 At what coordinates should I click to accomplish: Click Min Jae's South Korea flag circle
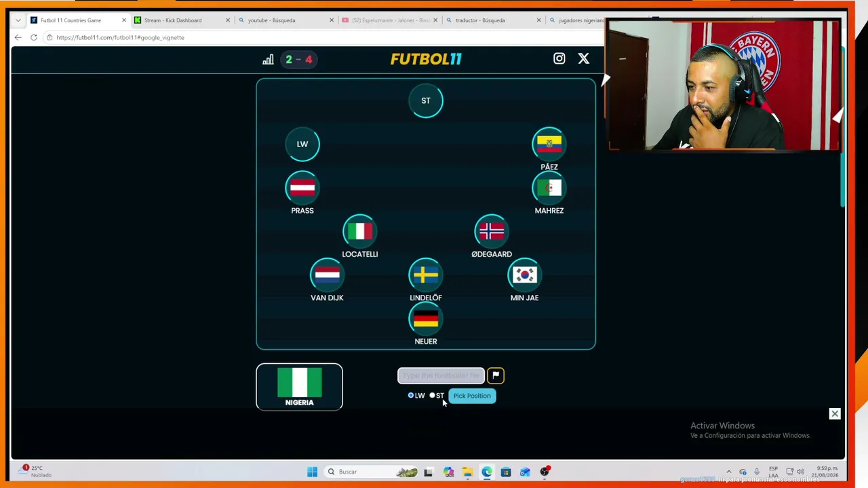(x=524, y=275)
